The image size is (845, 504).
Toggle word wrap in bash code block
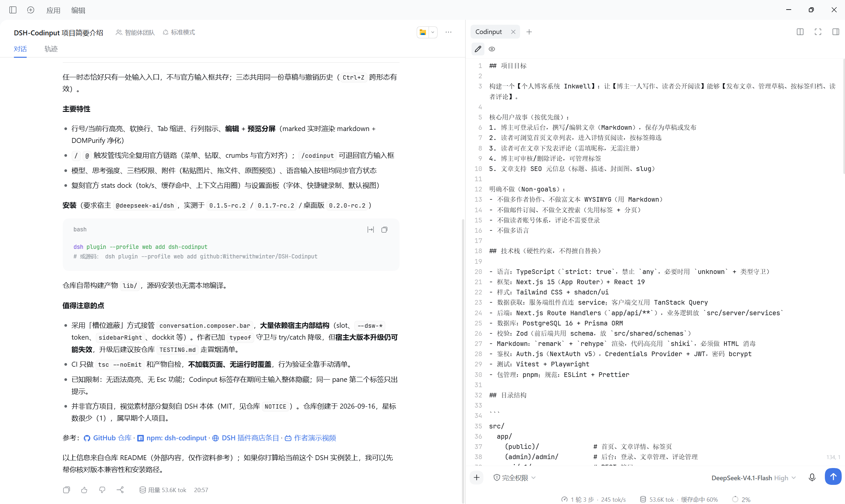point(370,230)
